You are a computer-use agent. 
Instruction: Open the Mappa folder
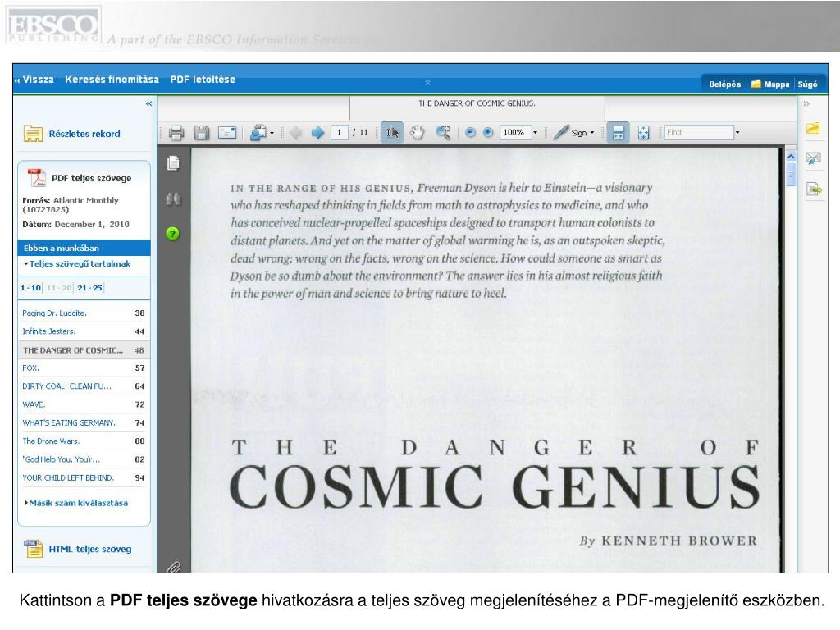(770, 84)
